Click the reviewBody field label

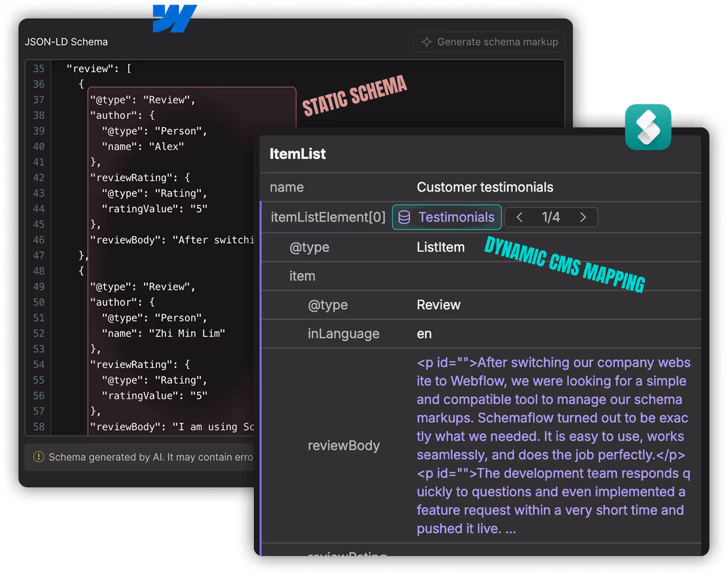[344, 446]
